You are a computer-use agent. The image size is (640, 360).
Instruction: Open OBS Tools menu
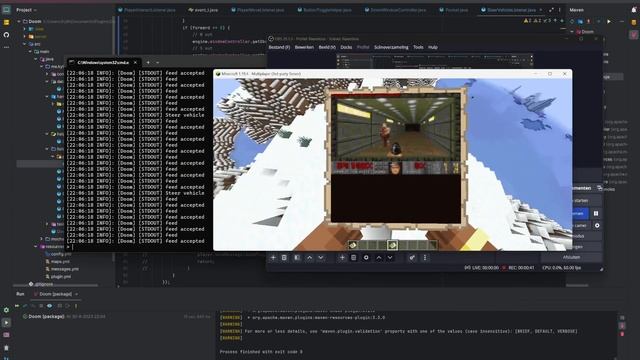tap(418, 47)
